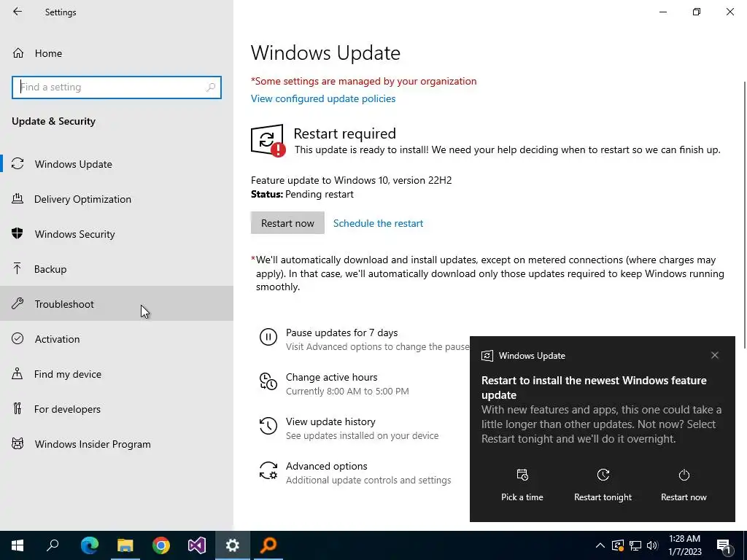This screenshot has width=747, height=560.
Task: Open the Troubleshoot section
Action: pos(117,304)
